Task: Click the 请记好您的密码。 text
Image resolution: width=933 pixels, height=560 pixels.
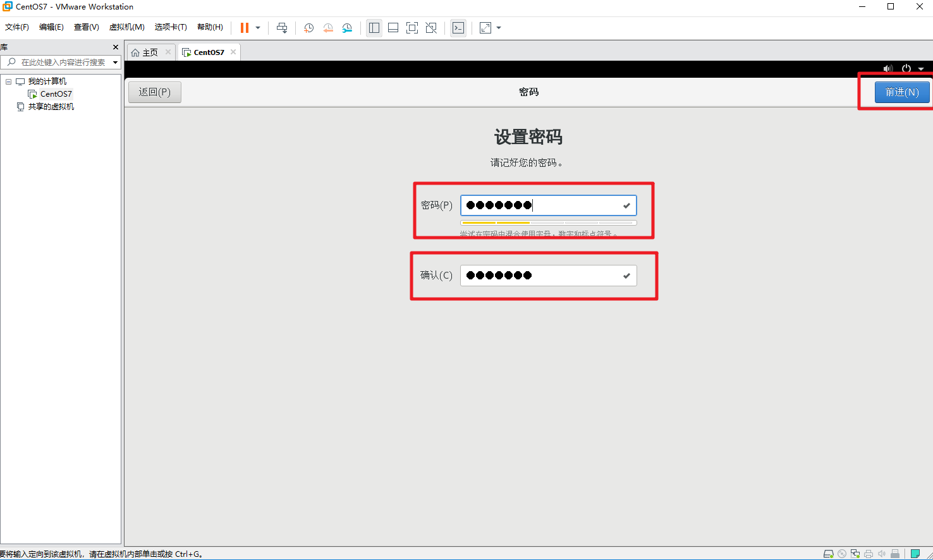Action: 527,162
